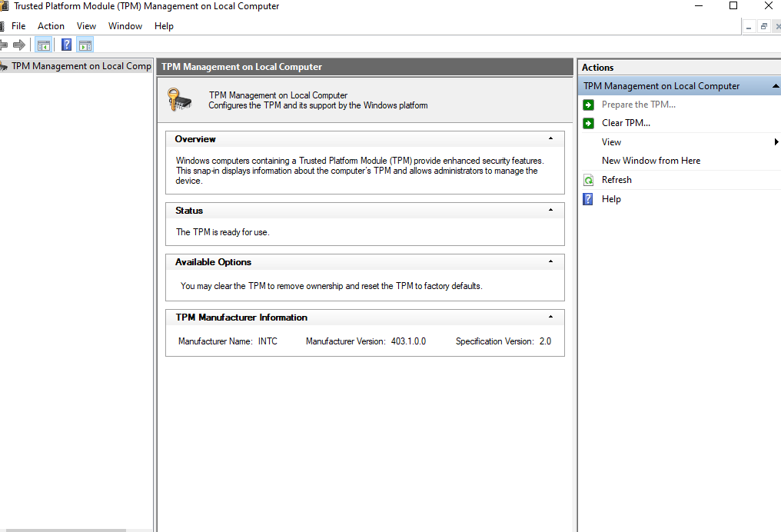Screen dimensions: 781x532
Task: Go back with the toolbar Back arrow
Action: [3, 45]
